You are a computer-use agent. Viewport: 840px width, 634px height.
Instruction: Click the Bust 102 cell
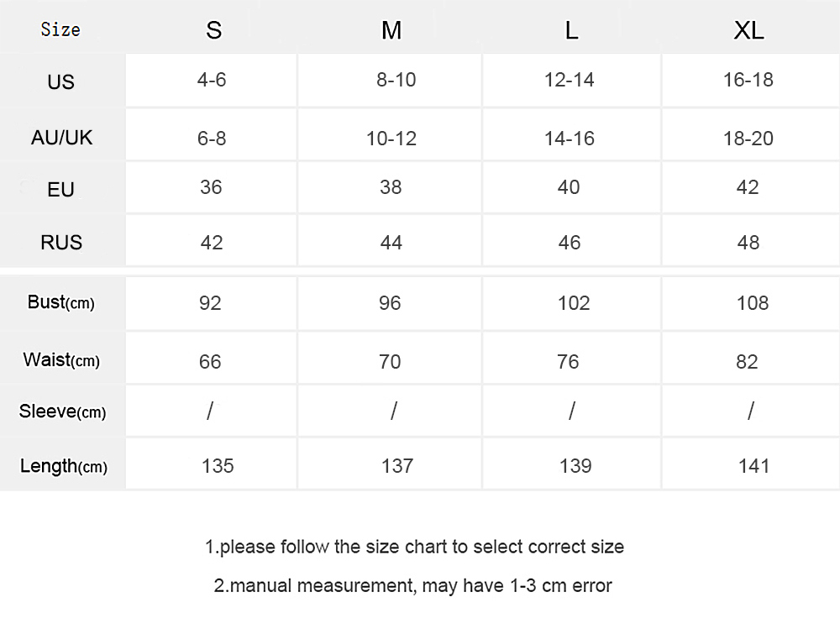pyautogui.click(x=574, y=303)
